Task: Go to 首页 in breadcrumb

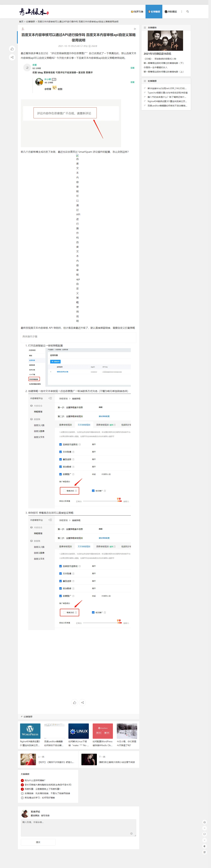Action: point(21,22)
